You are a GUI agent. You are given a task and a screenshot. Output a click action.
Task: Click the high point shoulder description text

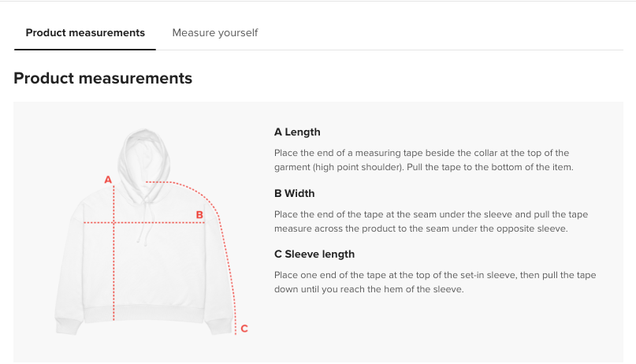422,160
